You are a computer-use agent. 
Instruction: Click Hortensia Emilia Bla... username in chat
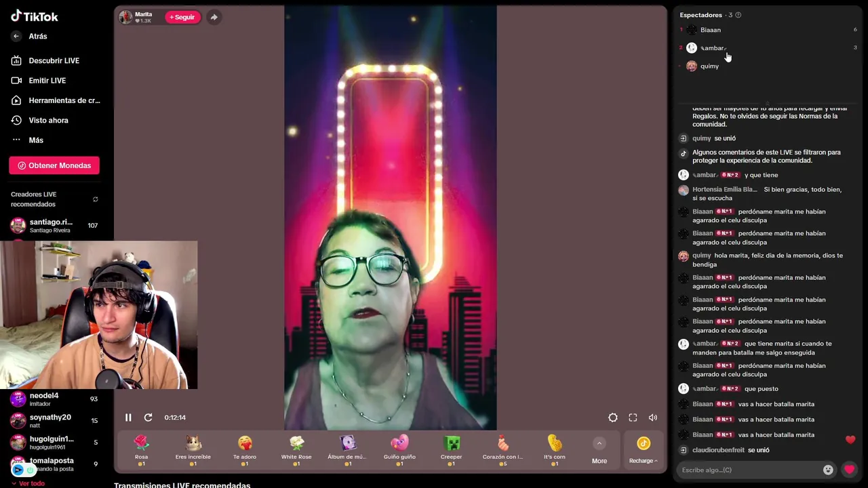point(725,189)
